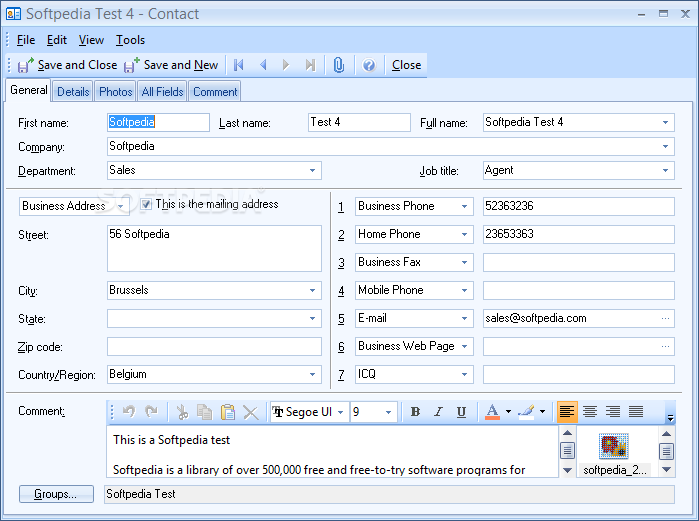This screenshot has width=699, height=521.
Task: Toggle 'This is the mailing address' checkbox
Action: (x=146, y=204)
